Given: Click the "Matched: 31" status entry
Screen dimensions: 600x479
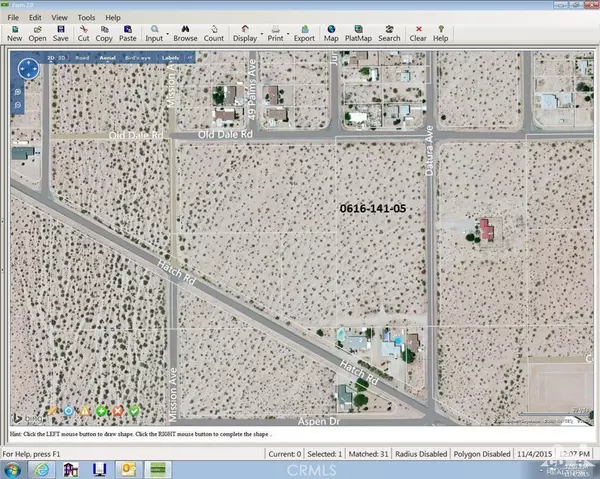Looking at the screenshot, I should pyautogui.click(x=368, y=454).
